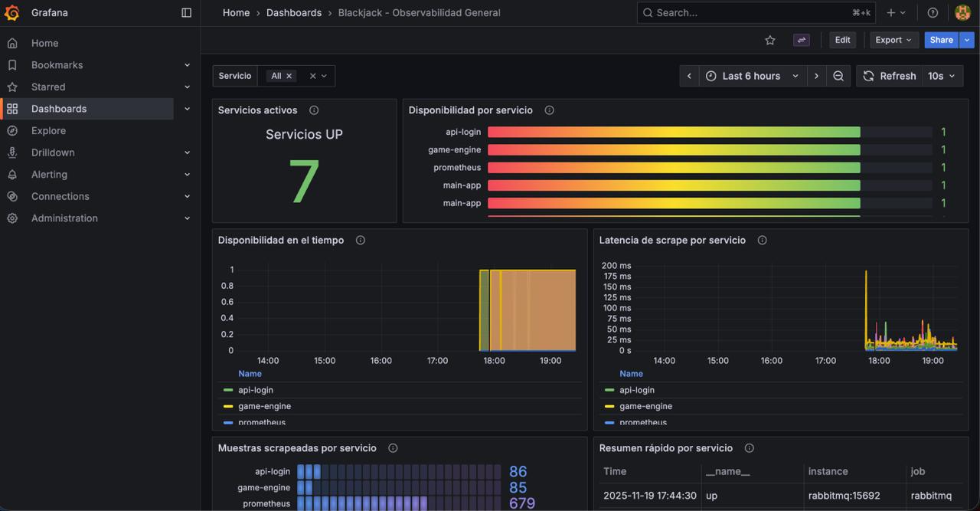Open the 10s refresh interval dropdown

point(942,76)
